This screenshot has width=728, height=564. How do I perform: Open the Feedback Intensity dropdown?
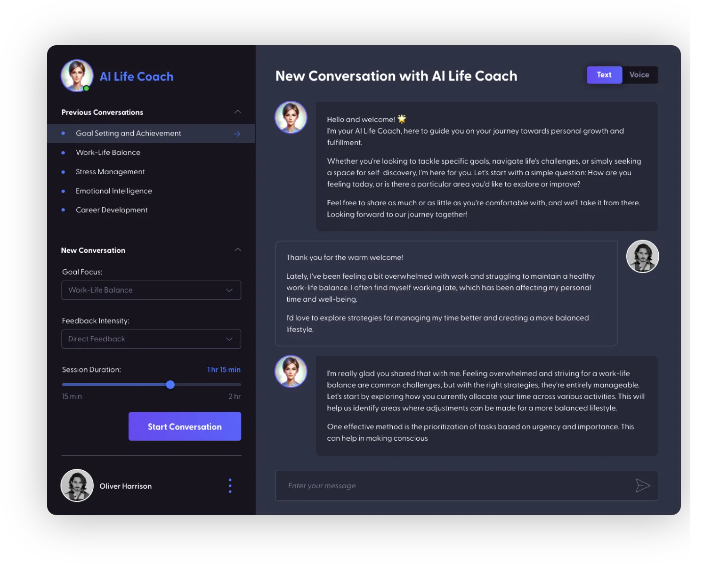pos(151,339)
